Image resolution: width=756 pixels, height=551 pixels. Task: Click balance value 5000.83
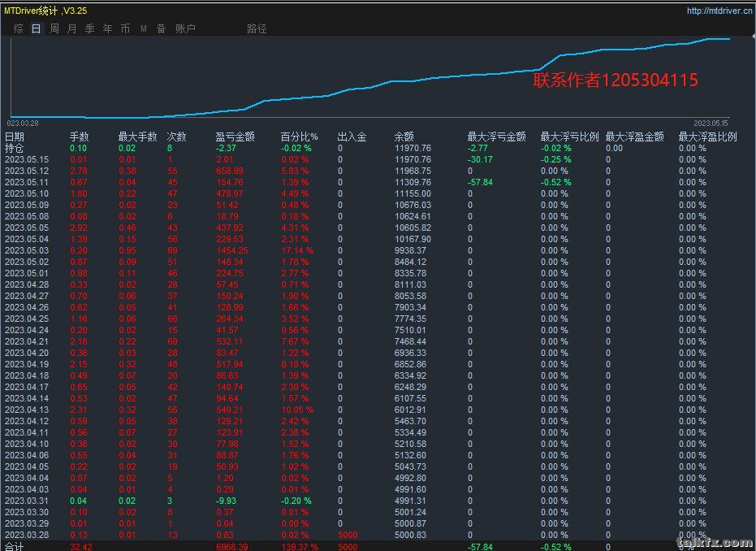click(x=410, y=535)
